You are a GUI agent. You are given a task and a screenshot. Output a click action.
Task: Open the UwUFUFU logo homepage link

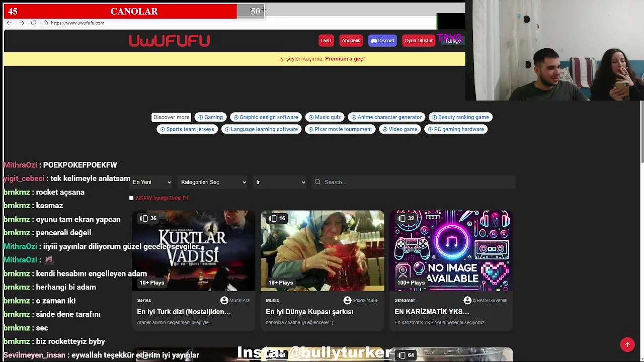(169, 41)
